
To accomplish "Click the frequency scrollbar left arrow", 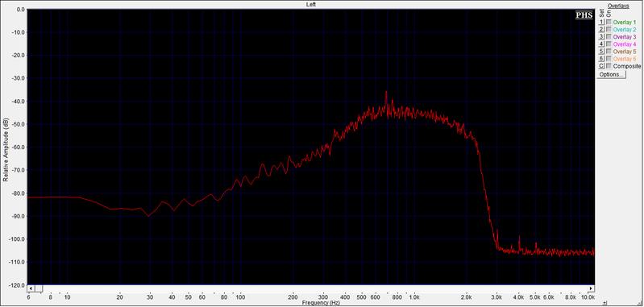I will click(x=31, y=288).
